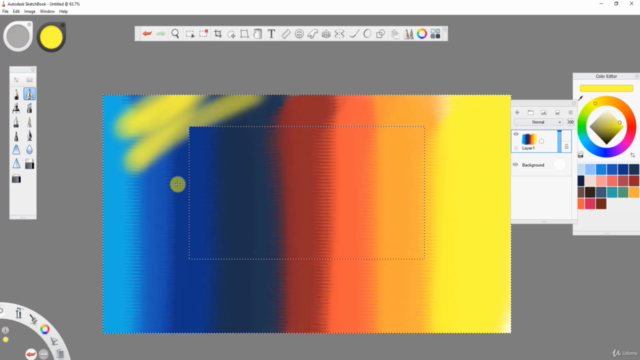This screenshot has width=640, height=360.
Task: Click the color wheel icon on the lagoon
Action: point(45,329)
